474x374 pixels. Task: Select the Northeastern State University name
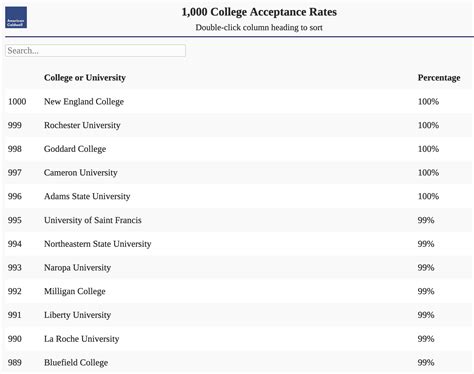coord(98,244)
